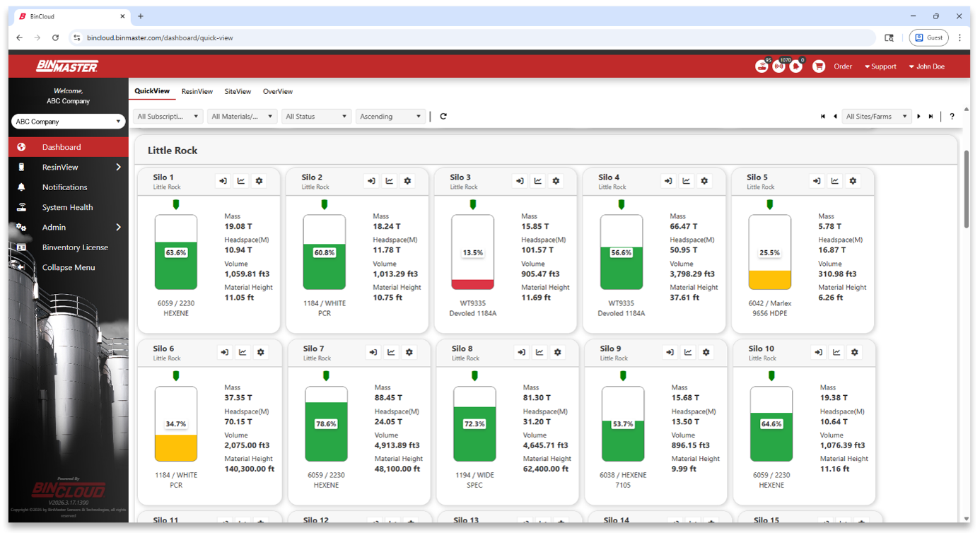Open Notifications in the sidebar
Viewport: 980px width, 533px height.
[x=69, y=187]
